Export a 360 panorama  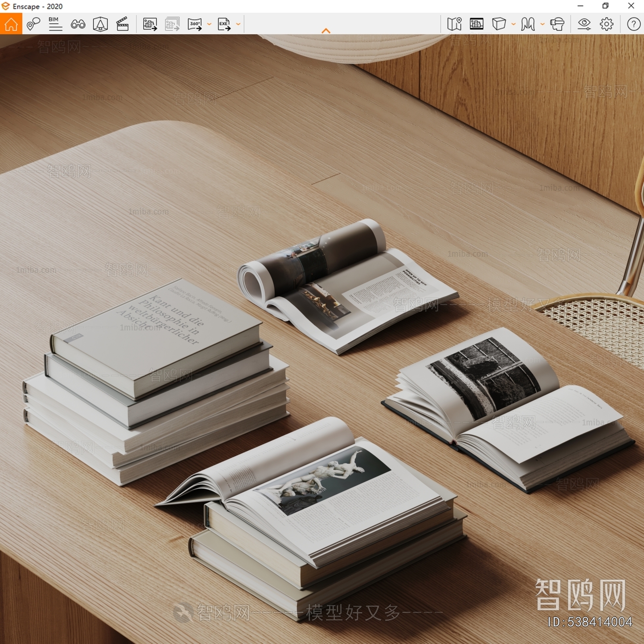[195, 24]
